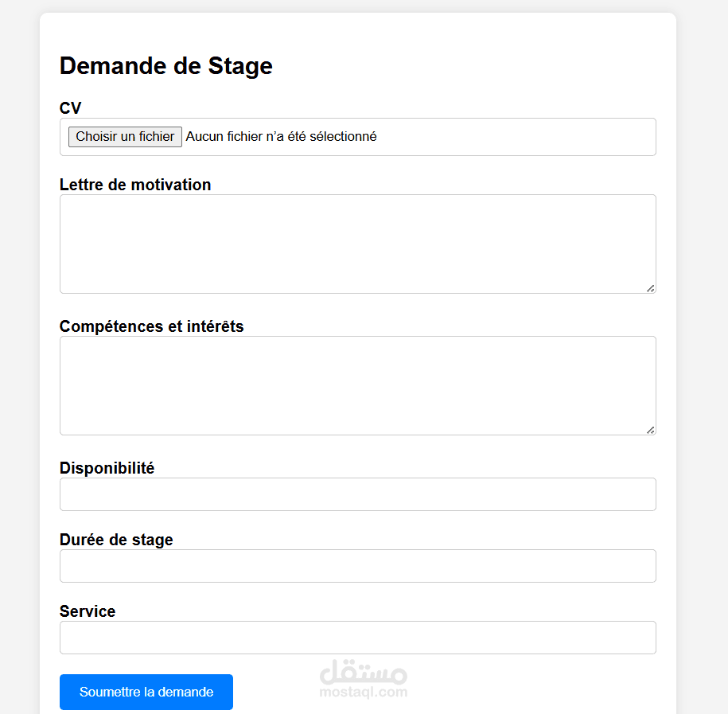
Task: Click the Lettre de motivation label
Action: point(135,185)
